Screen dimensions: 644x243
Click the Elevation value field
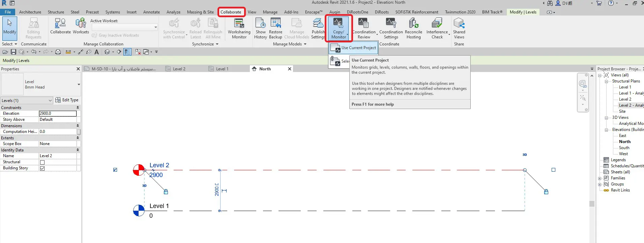tap(58, 113)
